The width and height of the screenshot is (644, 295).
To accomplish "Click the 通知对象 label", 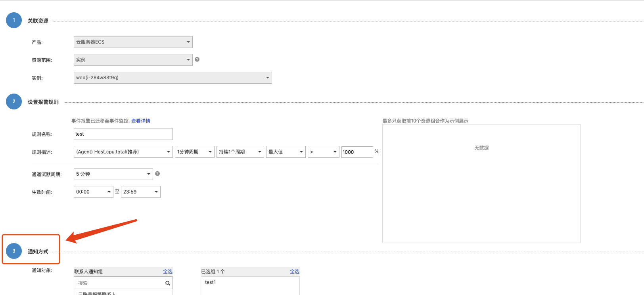I will (x=42, y=270).
